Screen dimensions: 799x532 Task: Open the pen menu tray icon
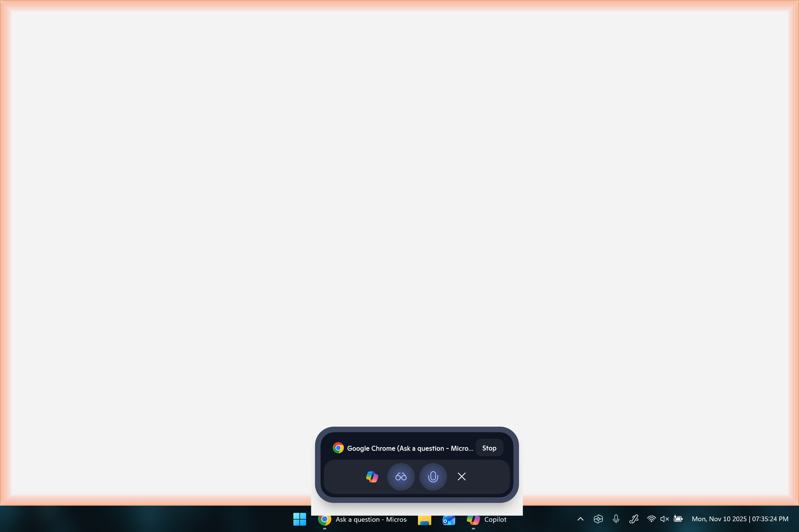[x=634, y=519]
